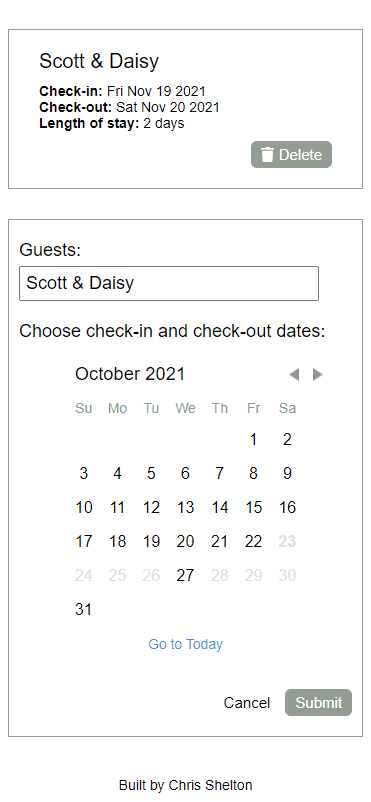Image resolution: width=371 pixels, height=802 pixels.
Task: Click the trash Delete button for Scott & Daisy
Action: (291, 154)
